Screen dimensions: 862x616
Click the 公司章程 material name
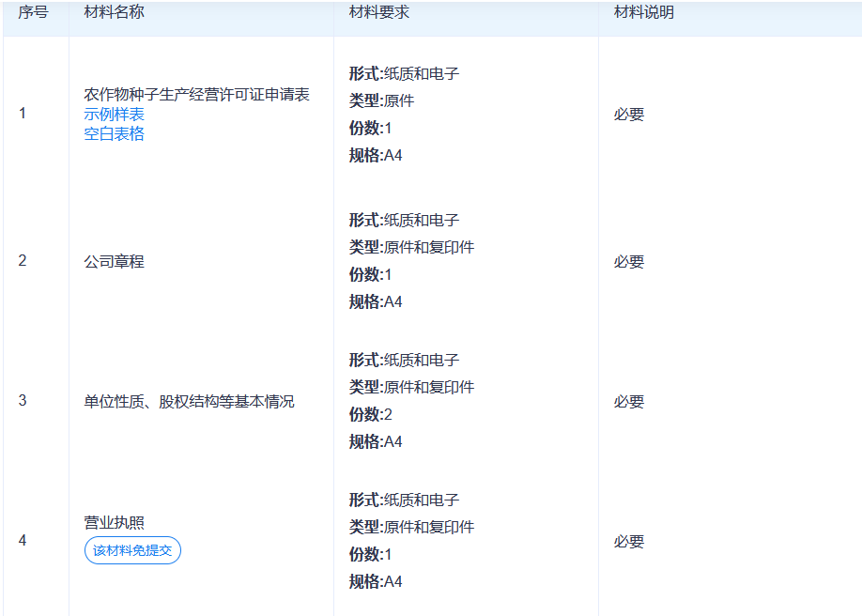click(x=114, y=261)
